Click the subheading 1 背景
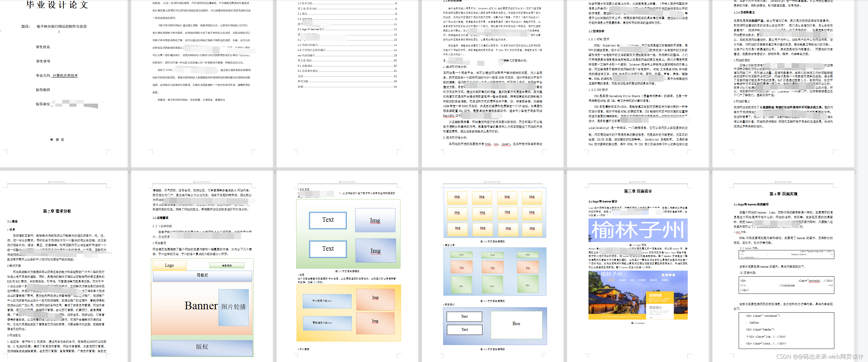This screenshot has width=868, height=362. click(11, 230)
